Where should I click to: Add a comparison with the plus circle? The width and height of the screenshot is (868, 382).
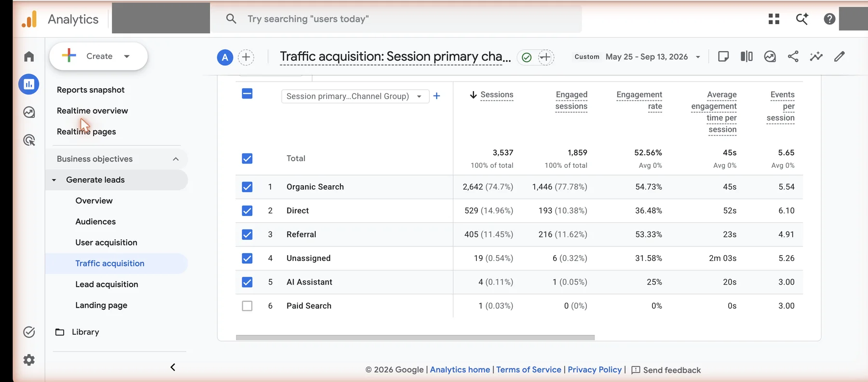point(246,57)
